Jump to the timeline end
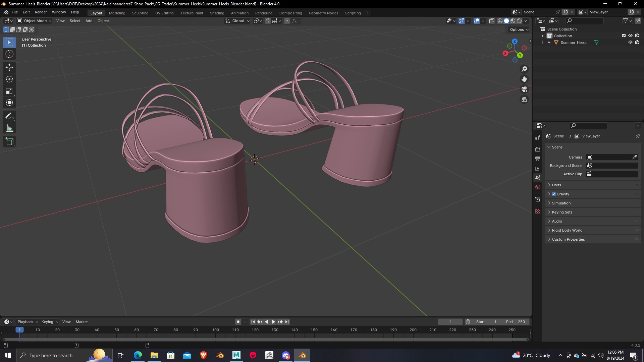The width and height of the screenshot is (644, 362). pos(287,322)
